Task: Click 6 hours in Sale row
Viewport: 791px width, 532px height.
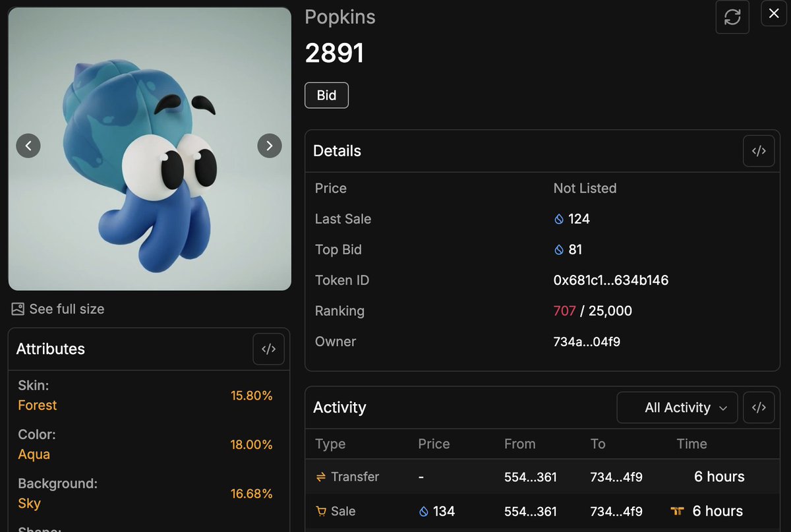Action: tap(718, 511)
